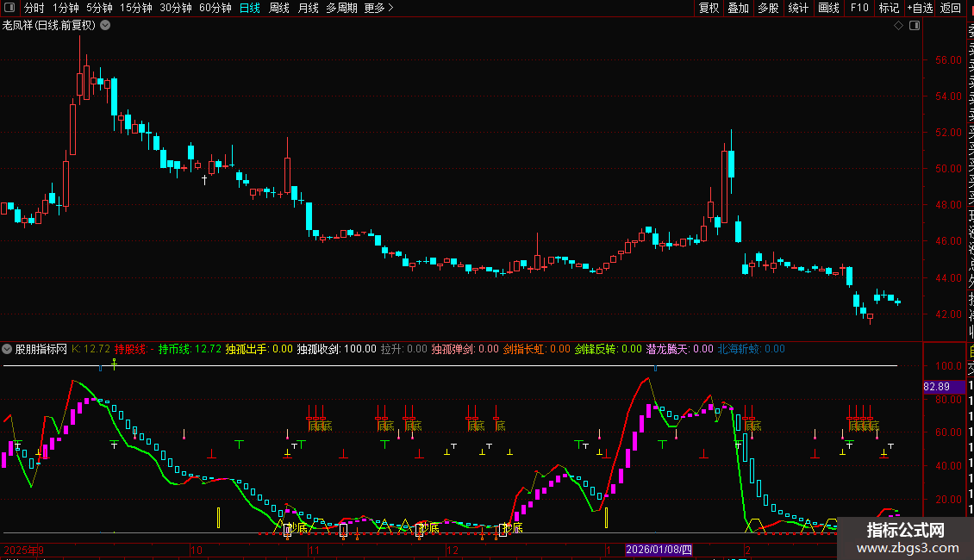Click the diamond icon at chart top-right
Screen dimensions: 974x560
click(898, 26)
